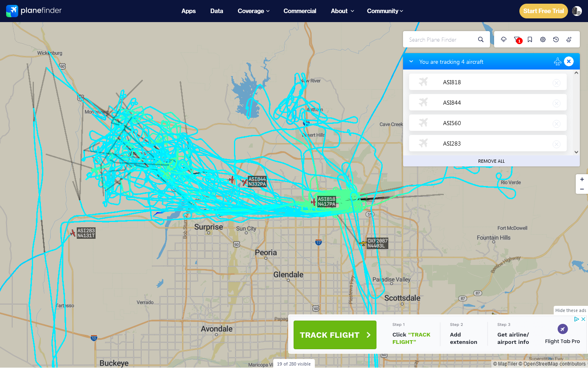Click the search magnifier icon

(481, 40)
